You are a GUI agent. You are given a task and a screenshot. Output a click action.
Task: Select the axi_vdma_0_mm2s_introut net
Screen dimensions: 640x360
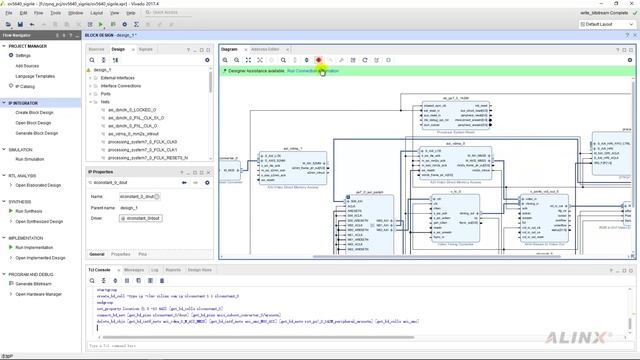coord(133,134)
